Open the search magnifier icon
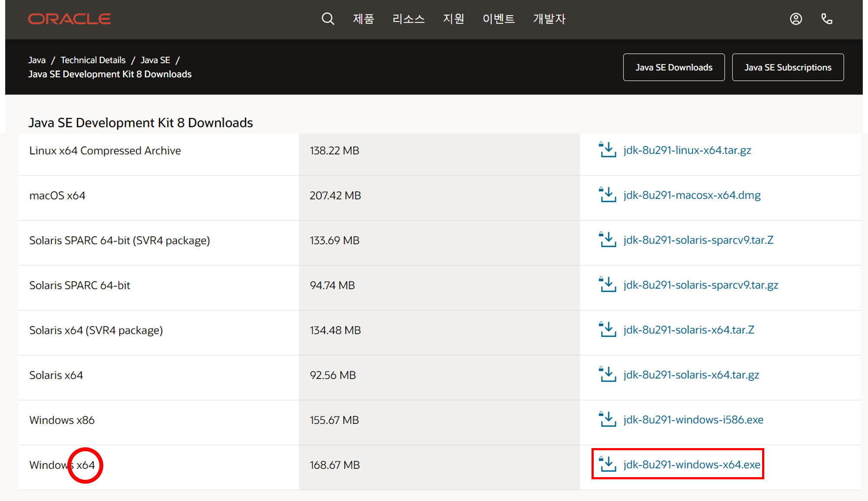 (x=328, y=19)
